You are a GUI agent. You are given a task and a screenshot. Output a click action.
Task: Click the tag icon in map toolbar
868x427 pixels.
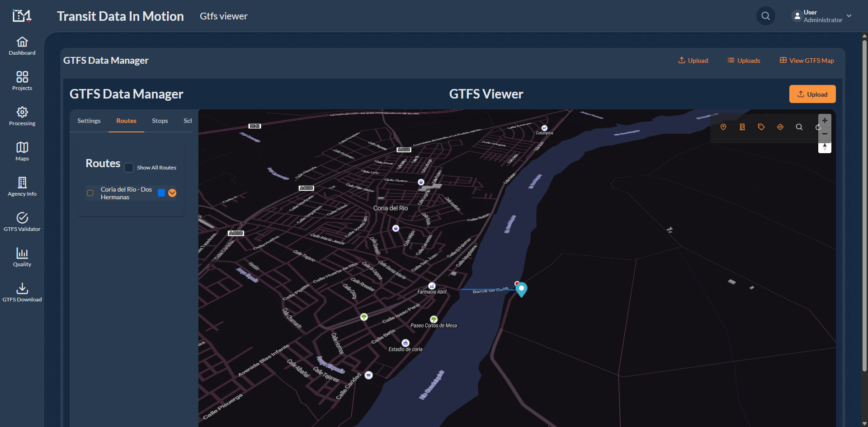coord(761,127)
